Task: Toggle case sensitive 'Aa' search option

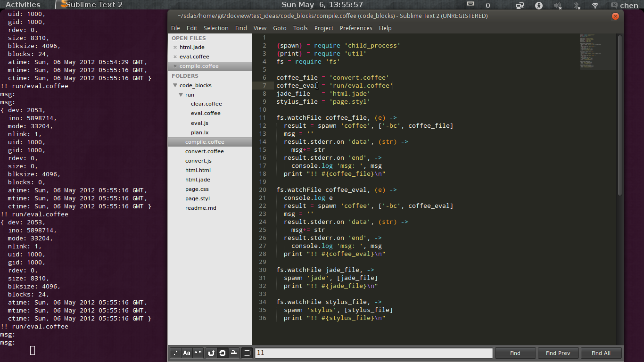Action: (187, 353)
